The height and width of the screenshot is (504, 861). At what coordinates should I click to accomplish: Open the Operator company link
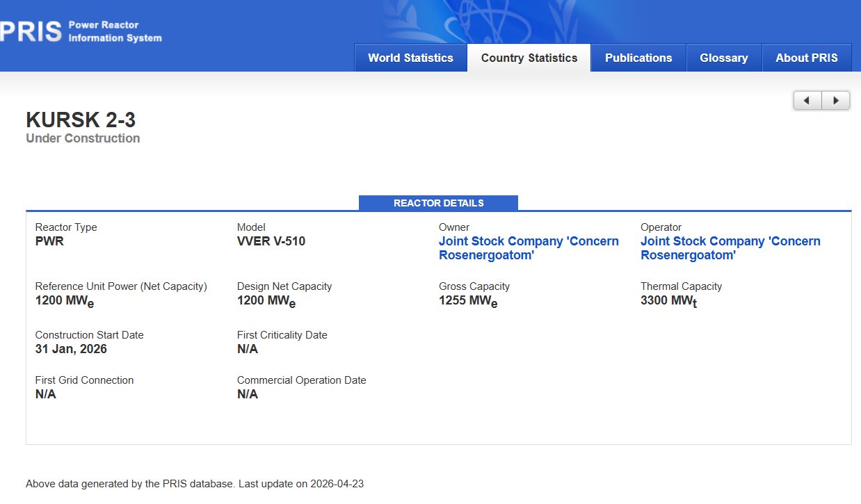tap(730, 248)
